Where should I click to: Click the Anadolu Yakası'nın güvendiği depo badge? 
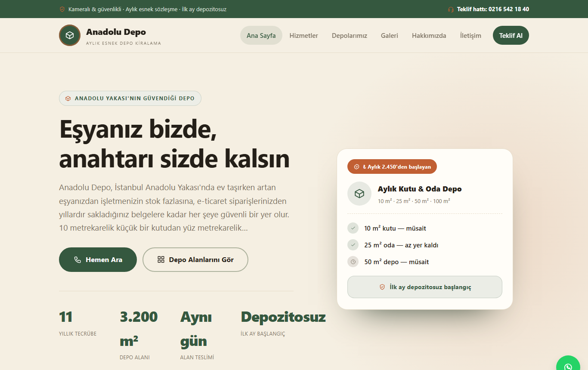pyautogui.click(x=130, y=99)
